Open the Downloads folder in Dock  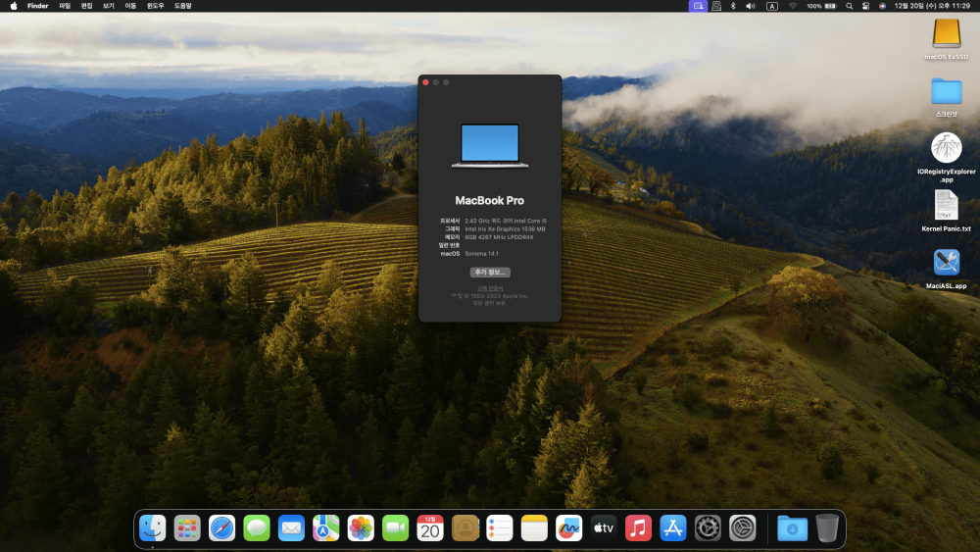[792, 528]
